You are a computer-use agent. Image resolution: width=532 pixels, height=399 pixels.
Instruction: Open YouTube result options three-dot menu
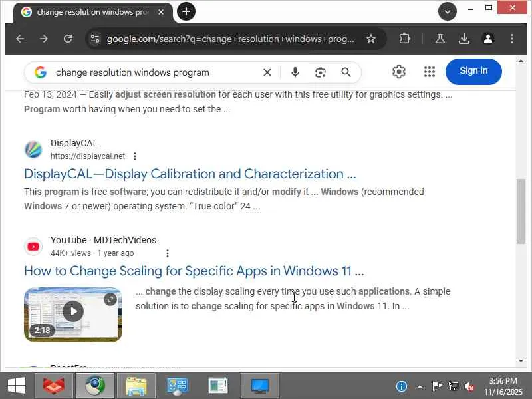168,253
